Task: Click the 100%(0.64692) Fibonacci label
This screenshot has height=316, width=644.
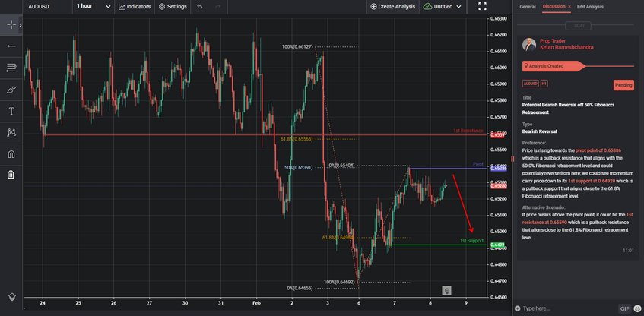Action: click(341, 282)
